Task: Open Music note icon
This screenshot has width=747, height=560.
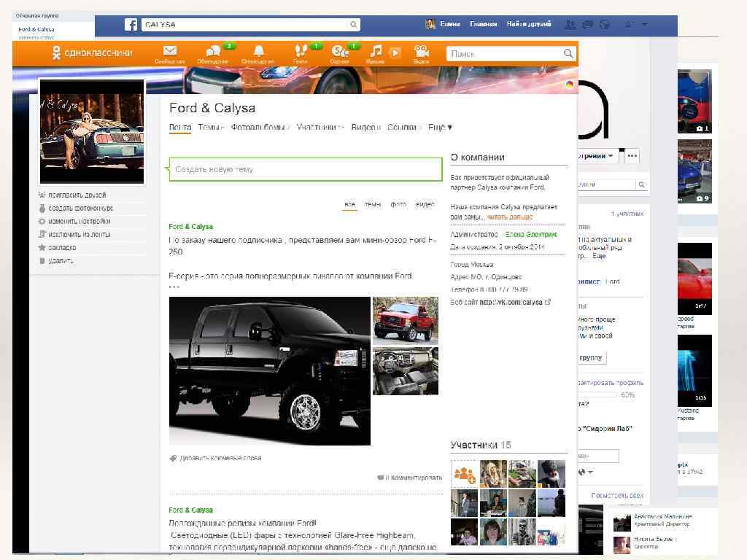Action: pos(376,50)
